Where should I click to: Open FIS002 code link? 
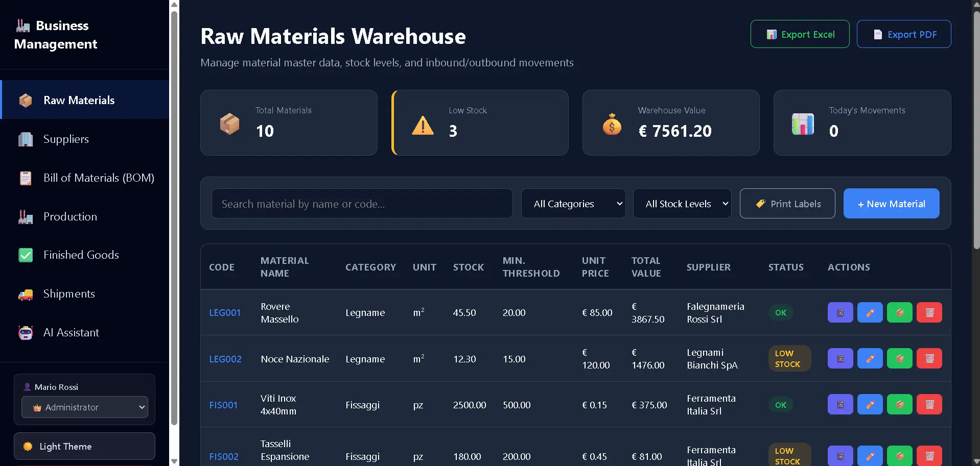(x=224, y=456)
